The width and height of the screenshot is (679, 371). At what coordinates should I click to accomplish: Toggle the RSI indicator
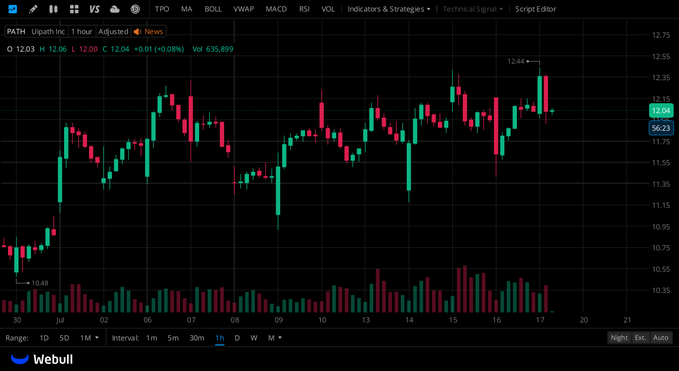pyautogui.click(x=304, y=9)
